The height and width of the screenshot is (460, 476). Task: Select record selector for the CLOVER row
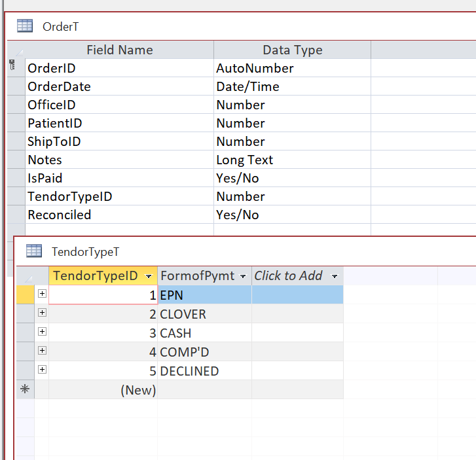point(25,313)
